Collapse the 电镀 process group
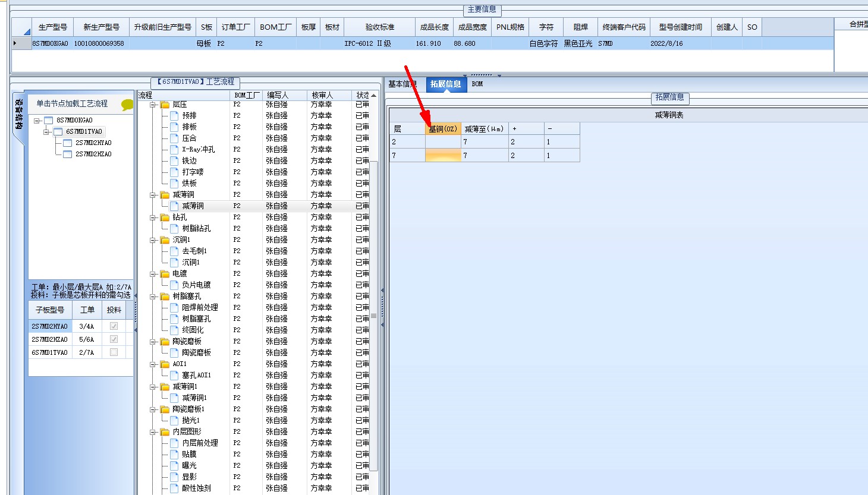Viewport: 868px width, 495px height. click(x=153, y=273)
